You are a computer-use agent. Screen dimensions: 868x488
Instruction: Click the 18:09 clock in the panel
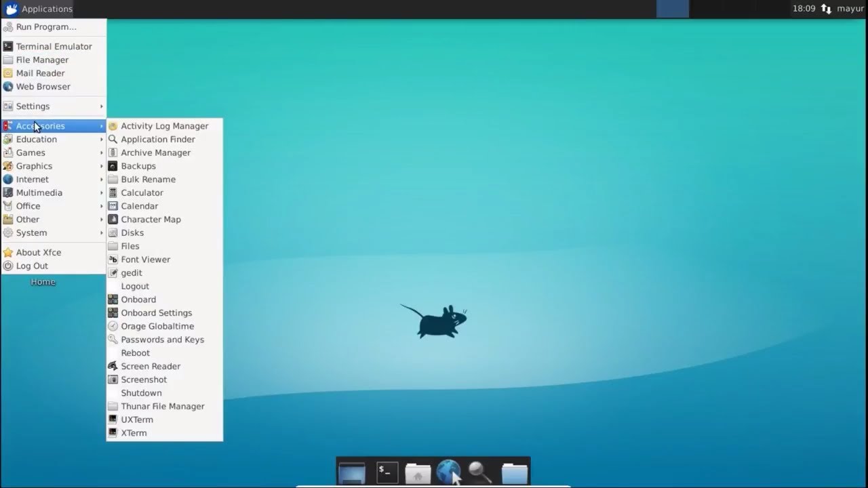(x=804, y=9)
